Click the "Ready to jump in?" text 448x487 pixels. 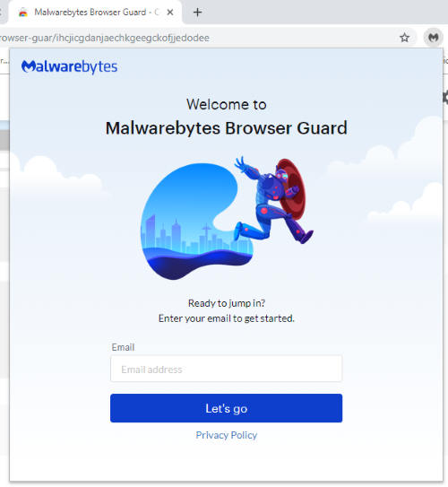click(227, 303)
